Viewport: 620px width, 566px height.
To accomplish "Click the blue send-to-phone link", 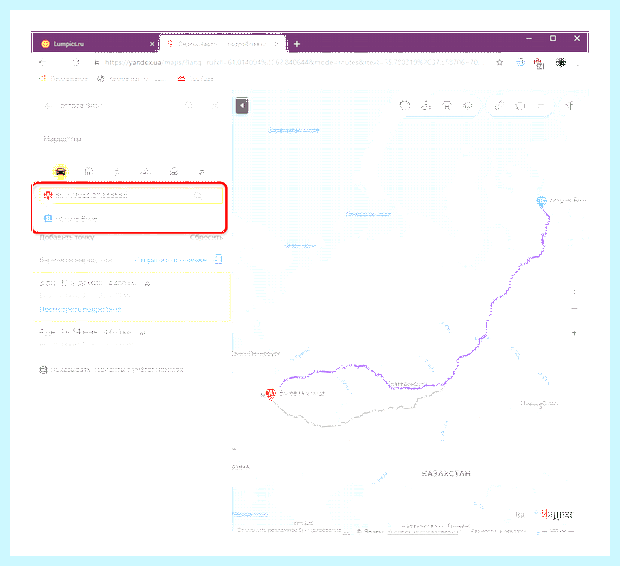I will 170,260.
